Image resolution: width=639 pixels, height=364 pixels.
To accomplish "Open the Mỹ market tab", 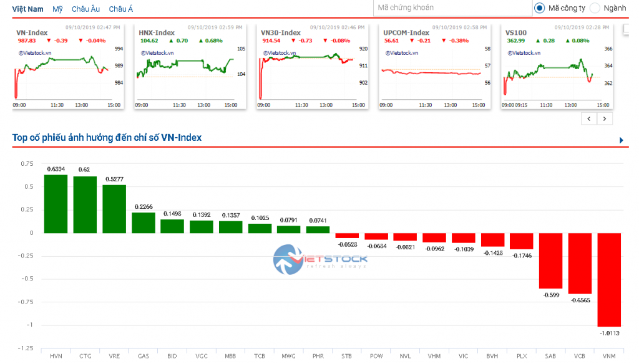I will [57, 9].
